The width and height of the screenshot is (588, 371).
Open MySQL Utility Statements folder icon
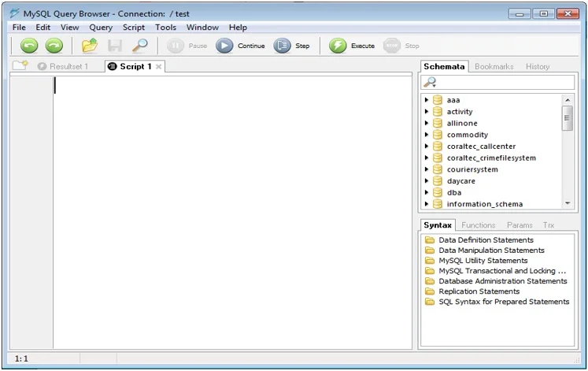click(429, 261)
